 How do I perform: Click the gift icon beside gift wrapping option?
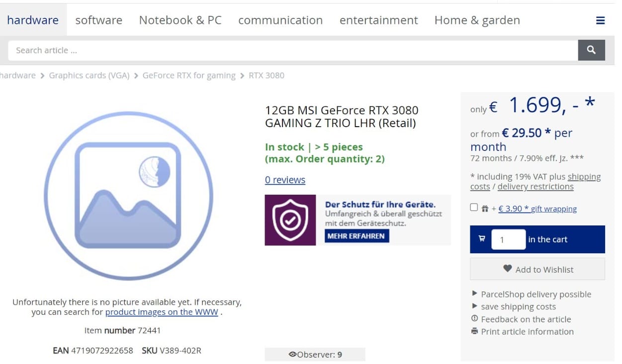pos(485,207)
